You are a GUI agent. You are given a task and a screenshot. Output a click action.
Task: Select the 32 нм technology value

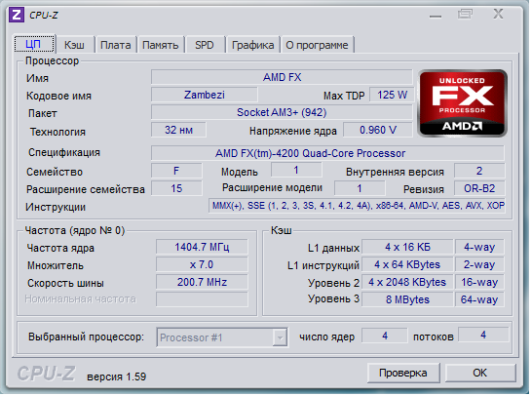(x=178, y=130)
